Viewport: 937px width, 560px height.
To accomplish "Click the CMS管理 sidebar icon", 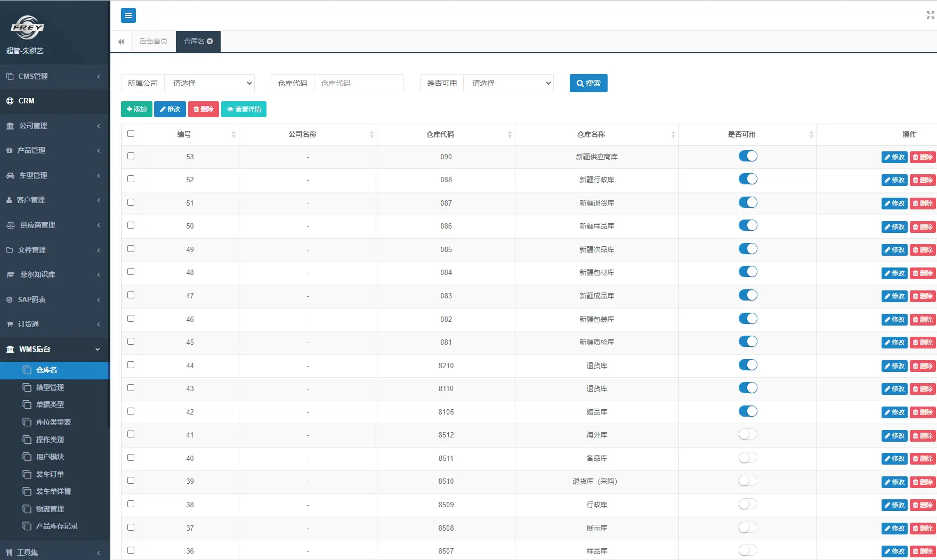I will (x=10, y=76).
